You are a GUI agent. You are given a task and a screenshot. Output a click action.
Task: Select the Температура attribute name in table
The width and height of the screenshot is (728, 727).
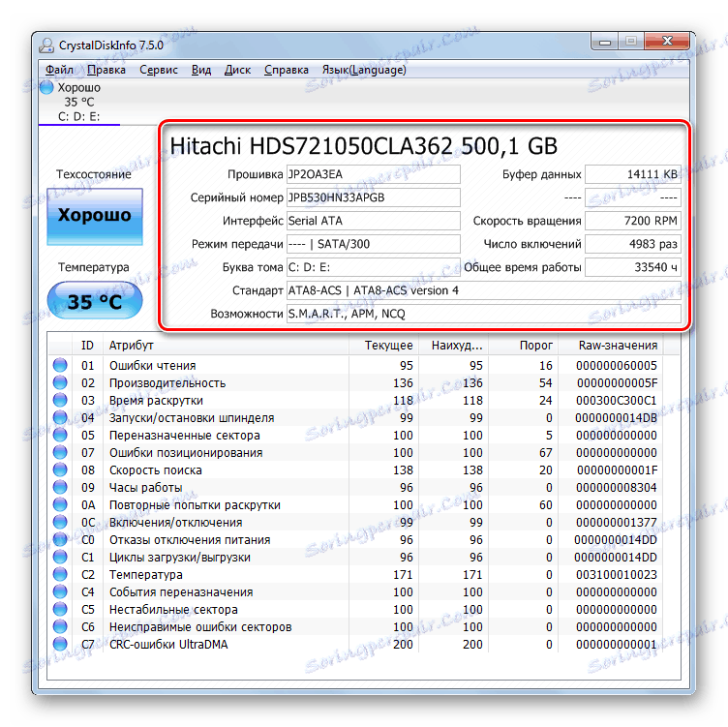146,575
